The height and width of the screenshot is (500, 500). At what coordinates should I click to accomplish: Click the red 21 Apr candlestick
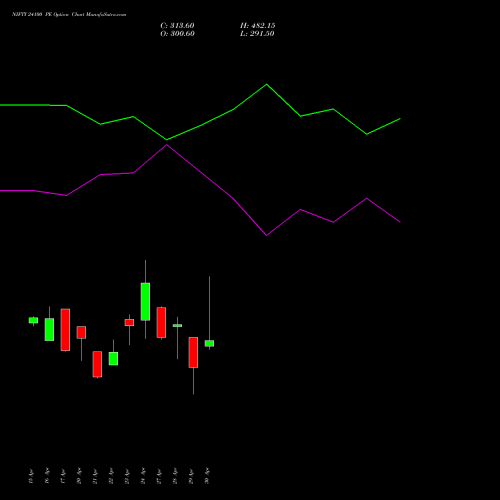97,364
